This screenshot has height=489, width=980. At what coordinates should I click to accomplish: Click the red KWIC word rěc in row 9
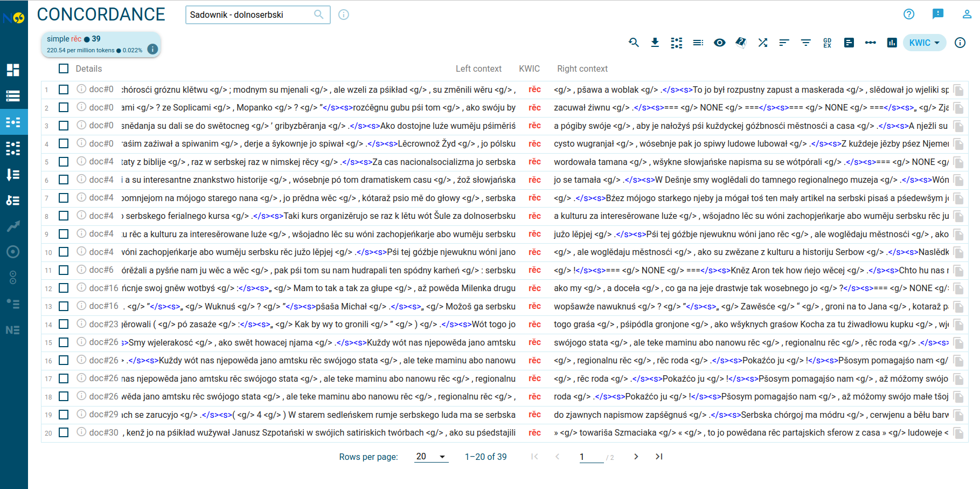tap(534, 233)
